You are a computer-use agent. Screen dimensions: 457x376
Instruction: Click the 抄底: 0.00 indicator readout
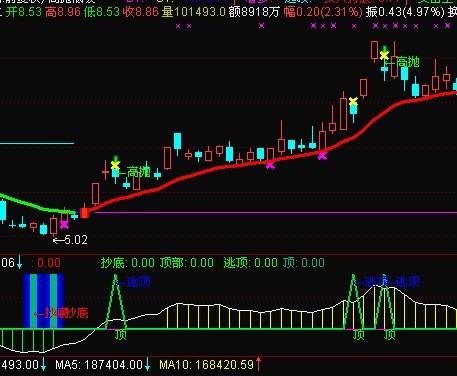128,263
